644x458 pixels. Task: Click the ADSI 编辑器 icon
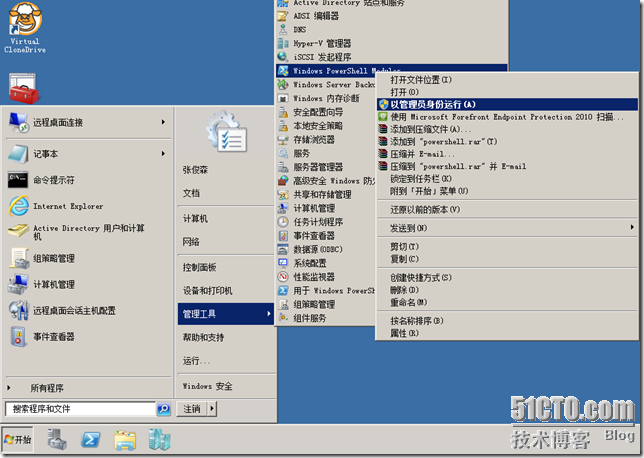[x=283, y=16]
